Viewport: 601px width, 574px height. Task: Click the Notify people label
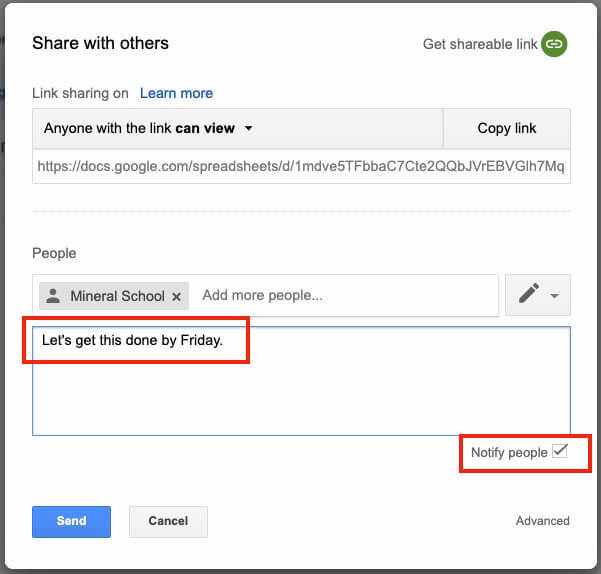click(x=509, y=453)
